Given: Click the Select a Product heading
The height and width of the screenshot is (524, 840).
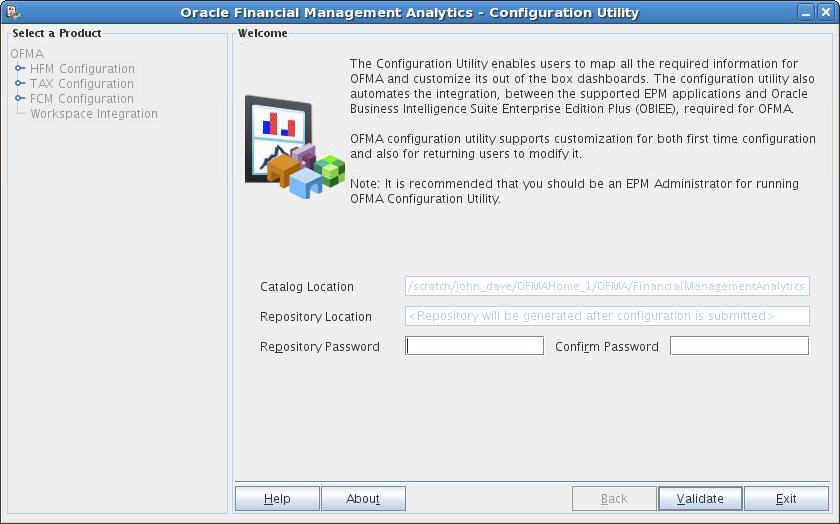Looking at the screenshot, I should pyautogui.click(x=57, y=33).
